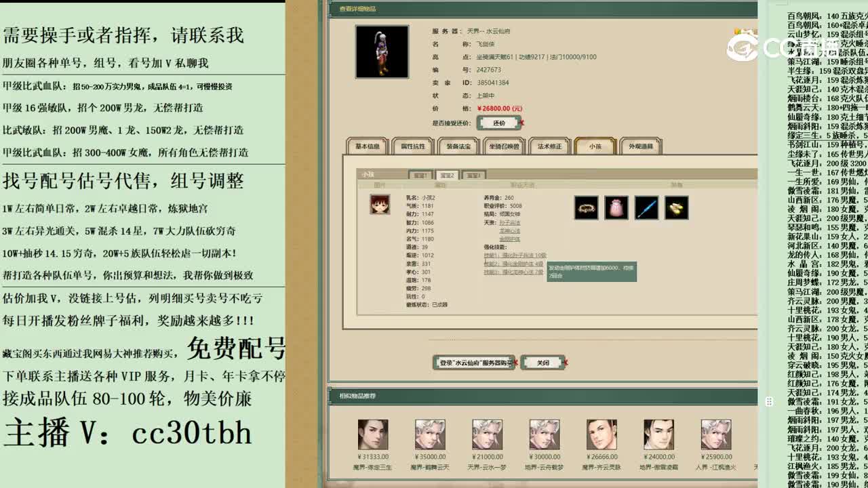Click 技能3 强化龙神心法 skill link

(513, 272)
